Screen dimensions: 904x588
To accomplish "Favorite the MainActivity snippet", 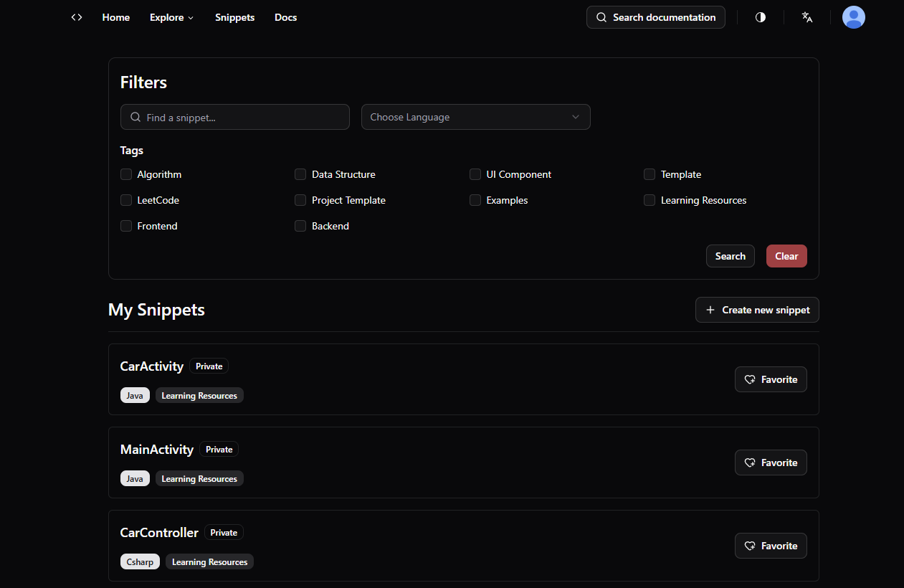I will pyautogui.click(x=771, y=463).
